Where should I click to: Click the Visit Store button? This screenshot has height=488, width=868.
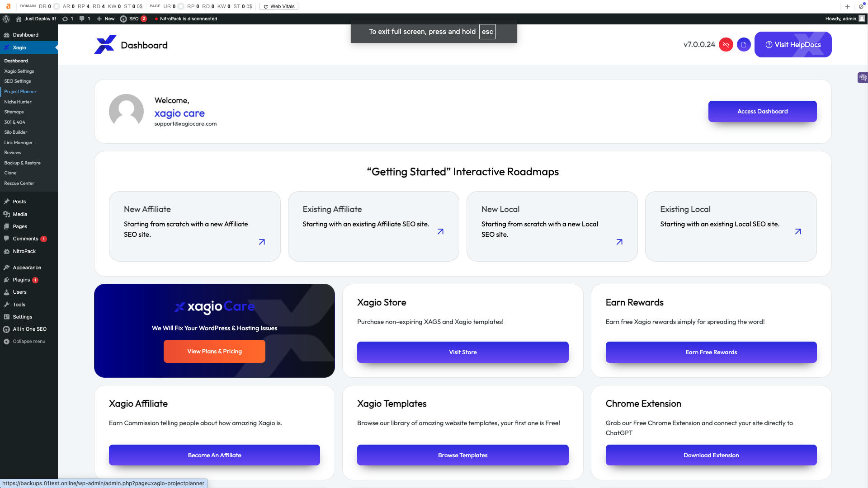(x=462, y=352)
